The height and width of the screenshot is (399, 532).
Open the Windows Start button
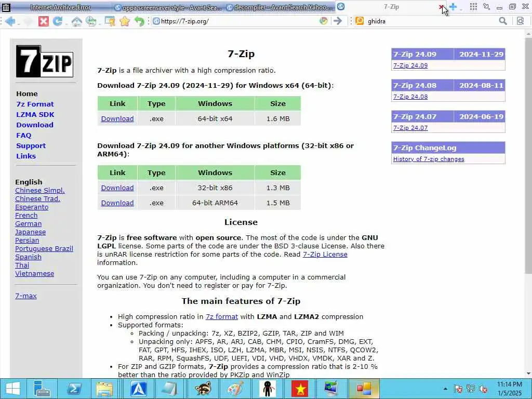point(13,389)
